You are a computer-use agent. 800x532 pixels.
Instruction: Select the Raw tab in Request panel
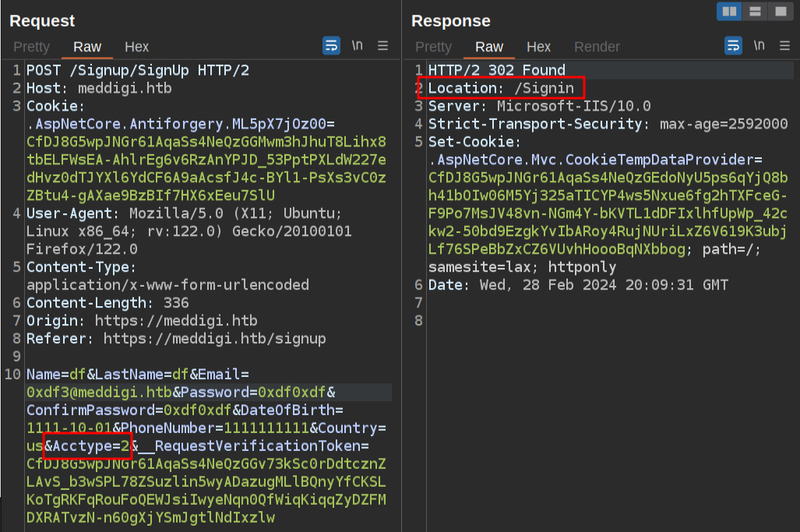(87, 47)
